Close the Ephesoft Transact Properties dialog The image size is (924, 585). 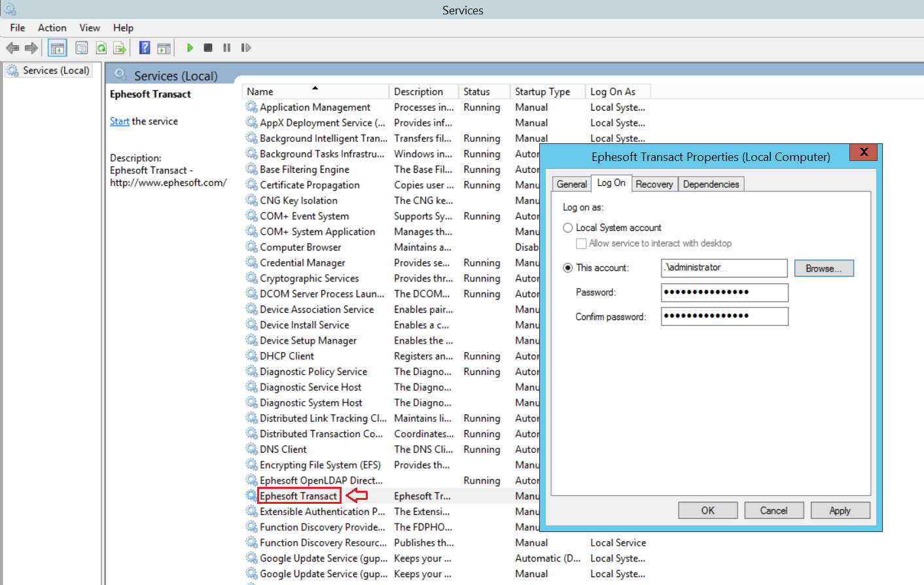[864, 152]
